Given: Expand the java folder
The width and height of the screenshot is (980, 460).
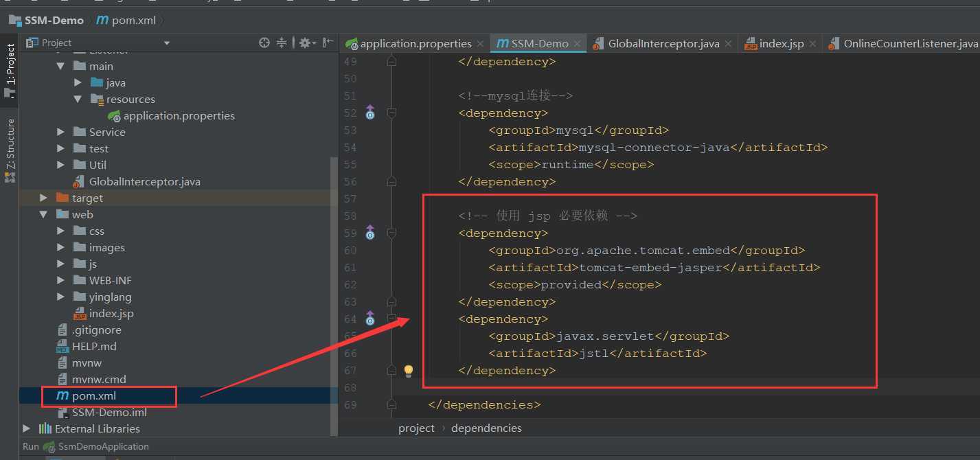Looking at the screenshot, I should [78, 82].
